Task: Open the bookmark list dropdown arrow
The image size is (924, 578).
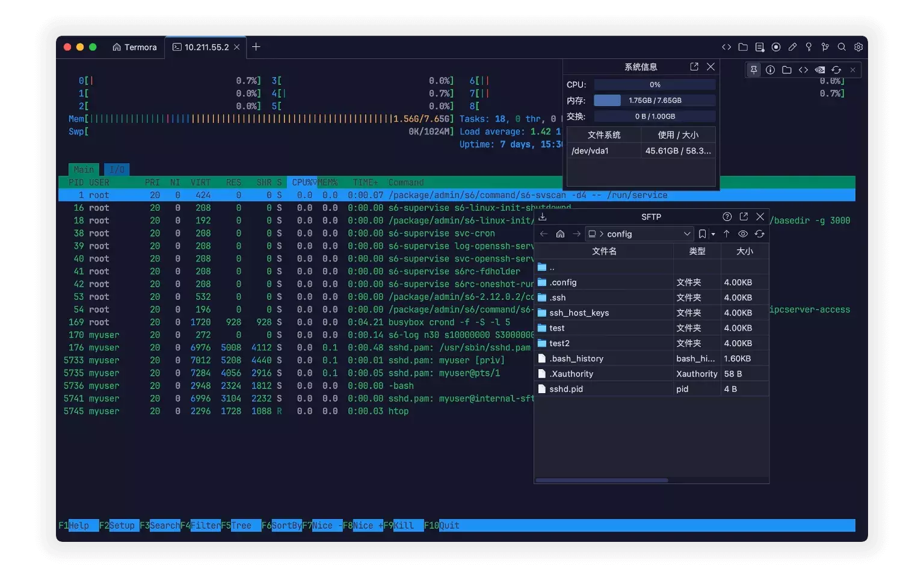Action: coord(713,234)
